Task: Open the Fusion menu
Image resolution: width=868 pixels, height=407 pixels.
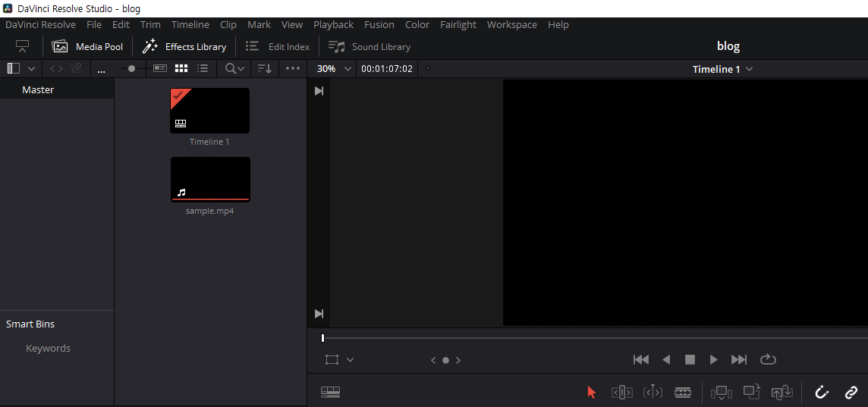Action: pyautogui.click(x=379, y=25)
